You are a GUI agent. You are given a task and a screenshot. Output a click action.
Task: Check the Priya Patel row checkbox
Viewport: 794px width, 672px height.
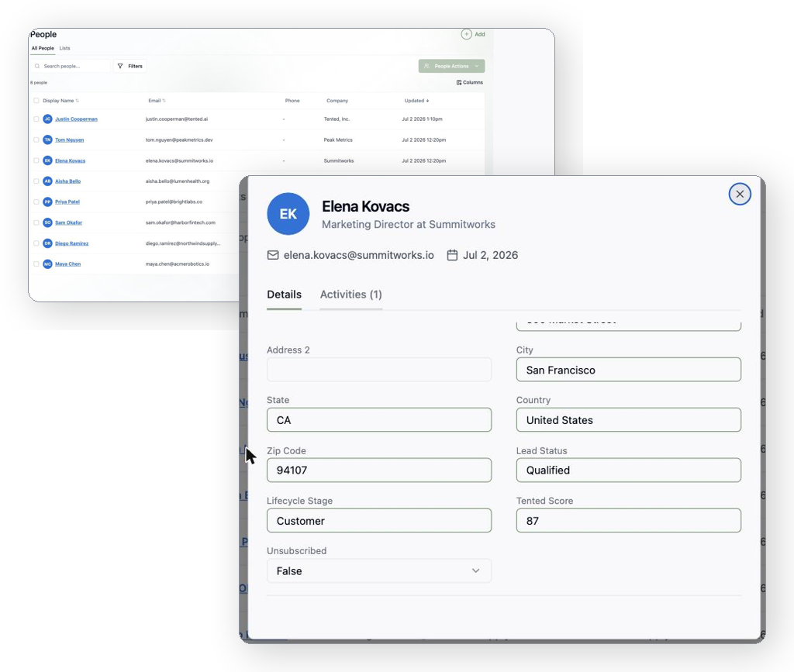coord(36,202)
